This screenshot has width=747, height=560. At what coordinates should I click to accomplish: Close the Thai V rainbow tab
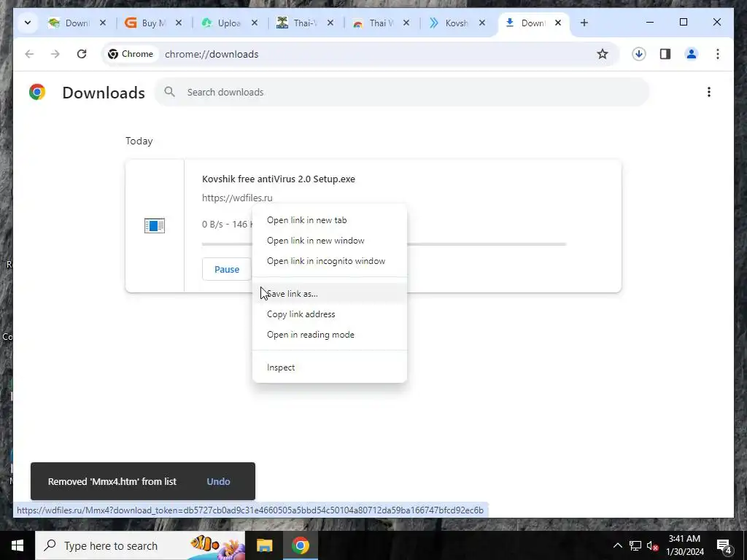pos(406,23)
